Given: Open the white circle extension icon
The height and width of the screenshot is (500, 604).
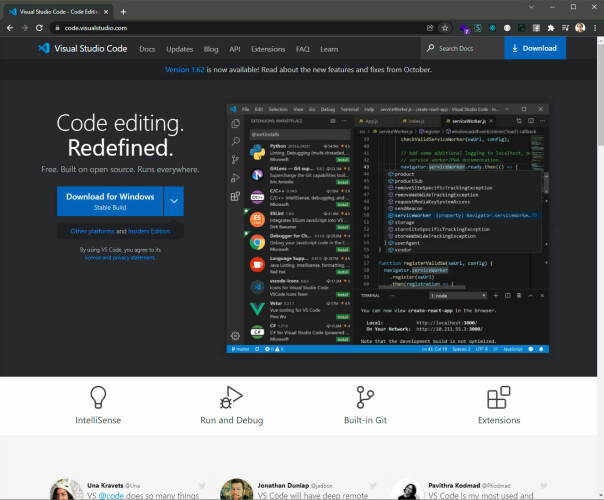Looking at the screenshot, I should [507, 28].
